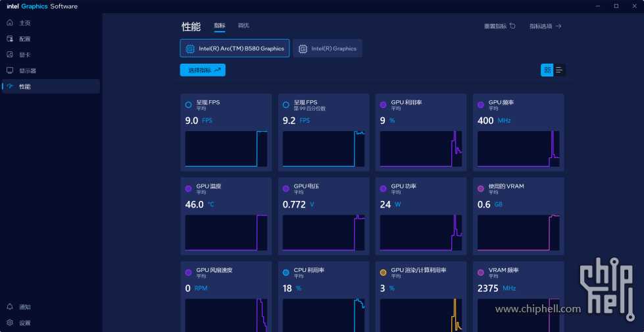The height and width of the screenshot is (332, 644).
Task: Click the 9.0 FPS value
Action: tap(199, 121)
